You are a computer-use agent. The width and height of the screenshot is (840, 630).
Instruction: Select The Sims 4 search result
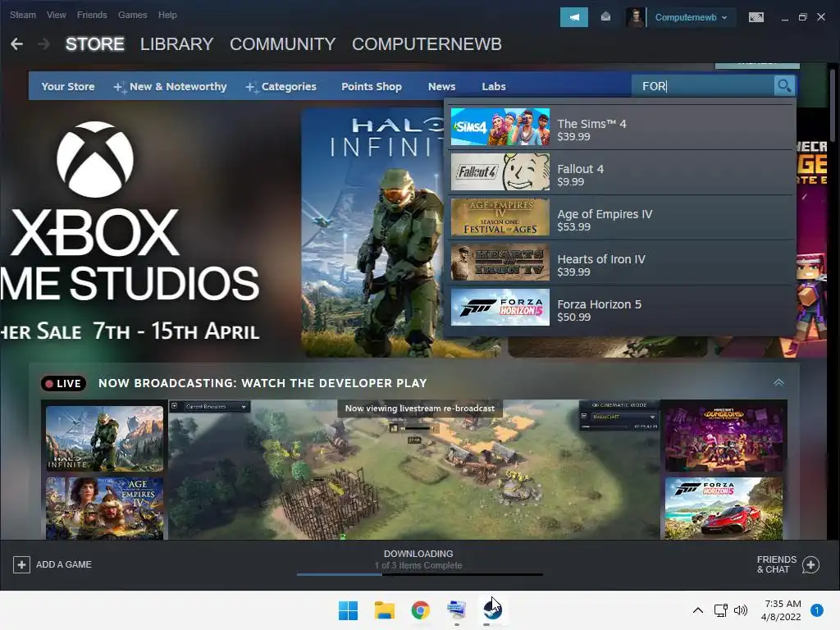point(620,127)
